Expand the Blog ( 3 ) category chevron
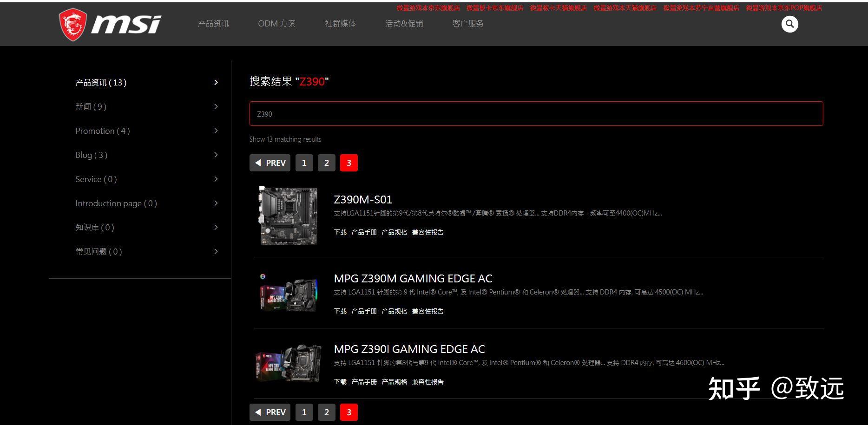 point(216,155)
